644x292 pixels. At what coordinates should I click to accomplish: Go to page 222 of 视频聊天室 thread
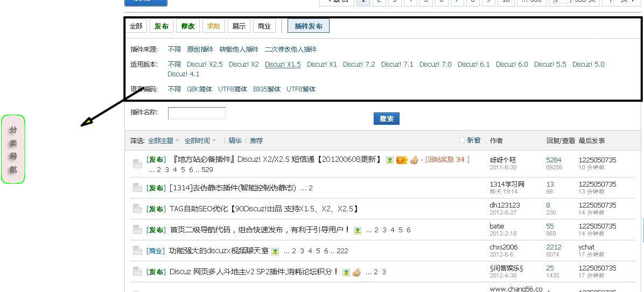[x=342, y=251]
